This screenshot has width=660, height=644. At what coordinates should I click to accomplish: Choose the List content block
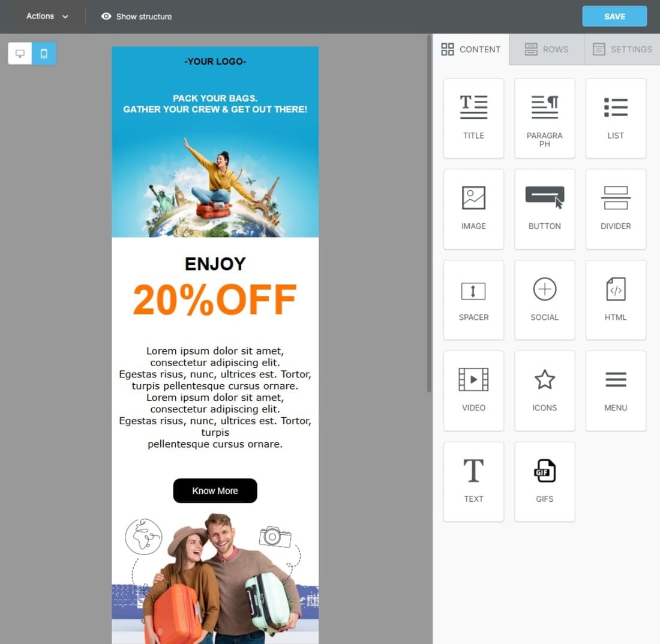(616, 118)
